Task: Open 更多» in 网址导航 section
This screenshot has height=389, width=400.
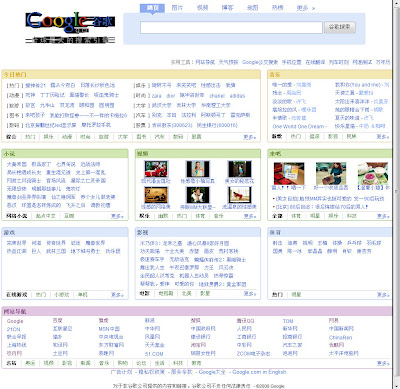Action: pyautogui.click(x=383, y=363)
